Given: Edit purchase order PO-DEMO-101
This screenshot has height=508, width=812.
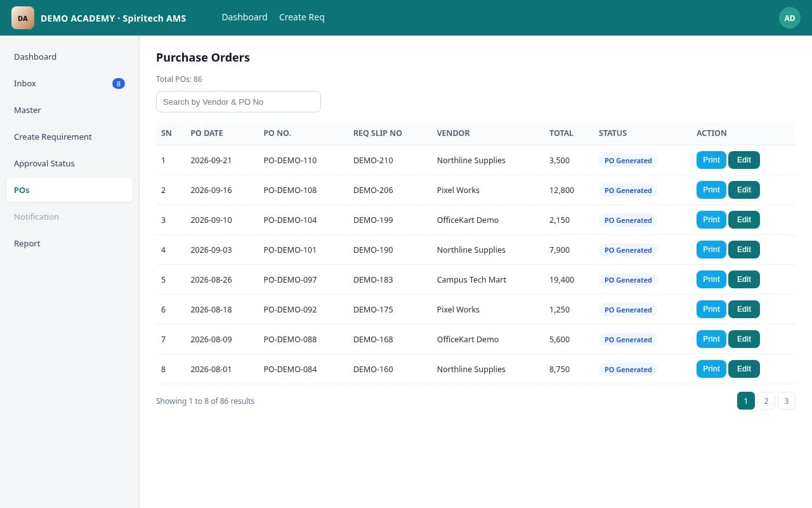Looking at the screenshot, I should 744,250.
